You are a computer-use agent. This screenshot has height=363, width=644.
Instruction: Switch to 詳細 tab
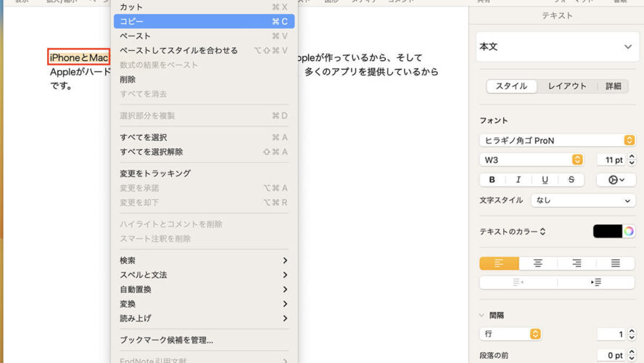tap(614, 86)
